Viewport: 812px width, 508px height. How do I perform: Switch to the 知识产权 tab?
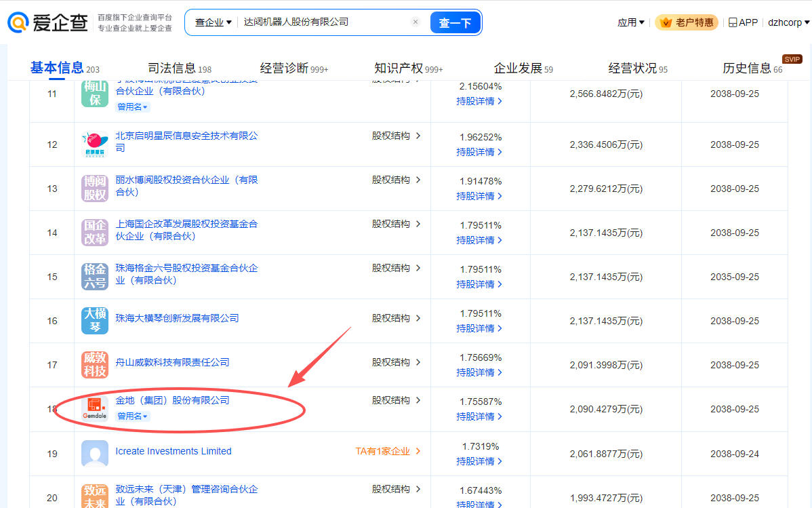(408, 68)
